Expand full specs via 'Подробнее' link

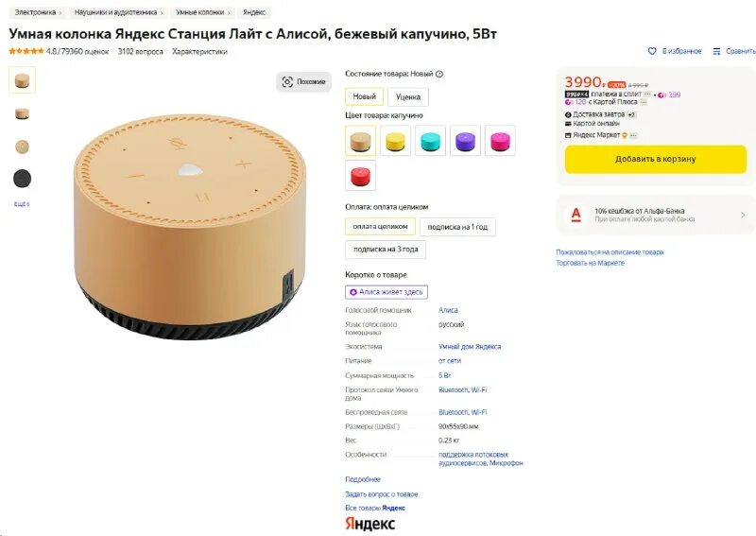[363, 479]
